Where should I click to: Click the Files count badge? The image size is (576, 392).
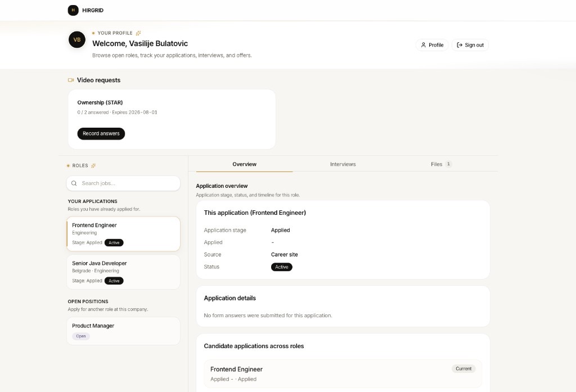[x=448, y=164]
